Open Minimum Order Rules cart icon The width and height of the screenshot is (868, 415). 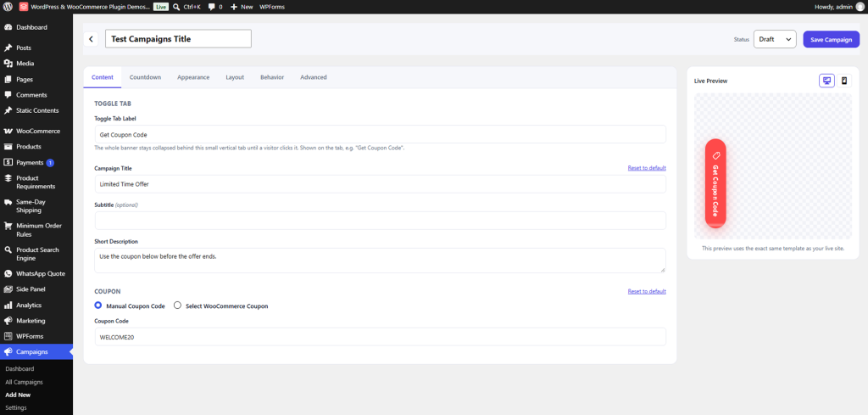pos(8,226)
